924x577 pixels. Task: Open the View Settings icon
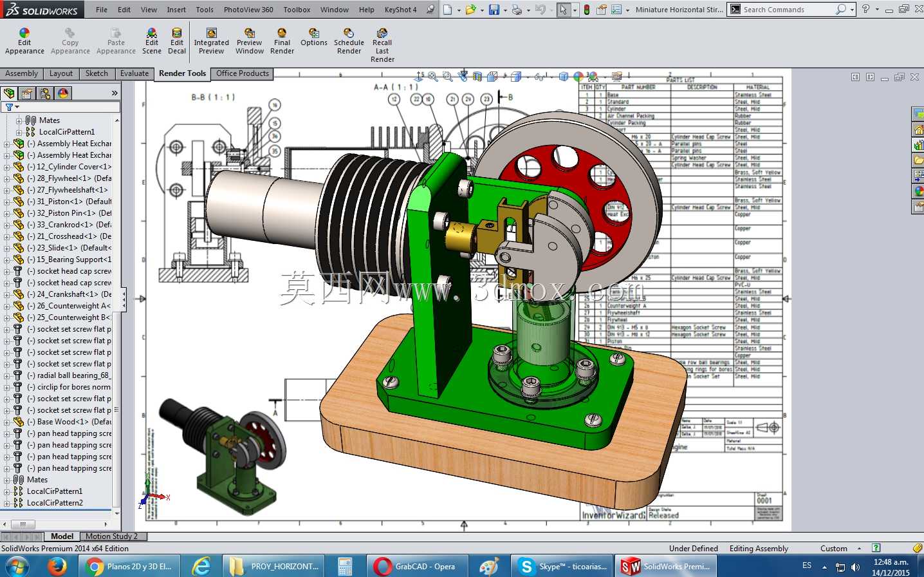click(x=616, y=77)
